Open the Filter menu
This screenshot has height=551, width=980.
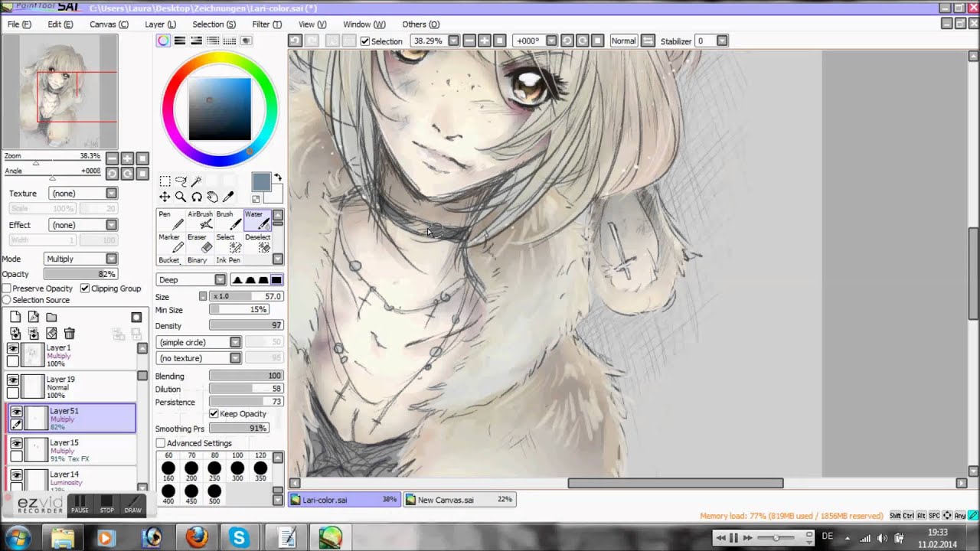[x=266, y=24]
